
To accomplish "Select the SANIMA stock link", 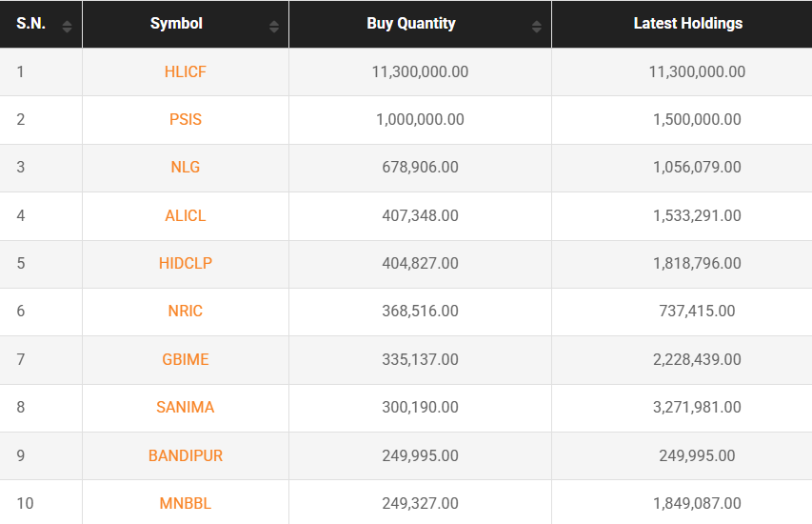I will (x=185, y=408).
